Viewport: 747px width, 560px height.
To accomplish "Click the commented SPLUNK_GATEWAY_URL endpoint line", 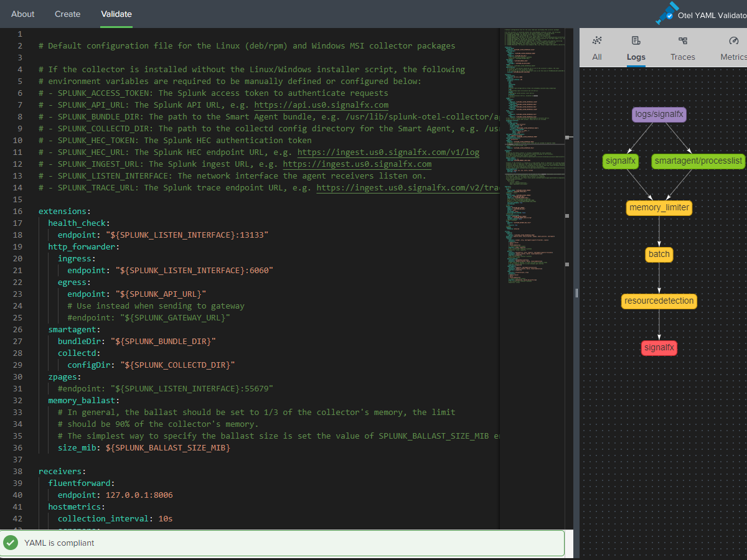I will (149, 318).
